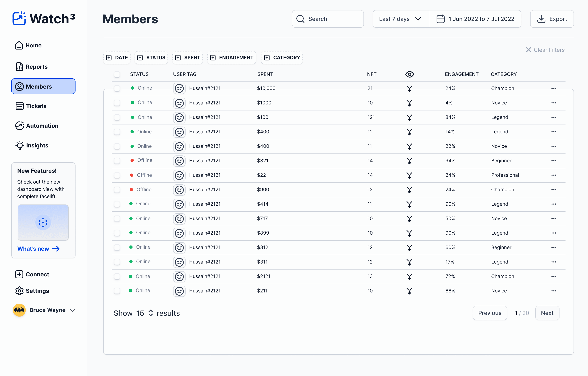The width and height of the screenshot is (588, 376).
Task: Click Clear Filters
Action: (545, 50)
